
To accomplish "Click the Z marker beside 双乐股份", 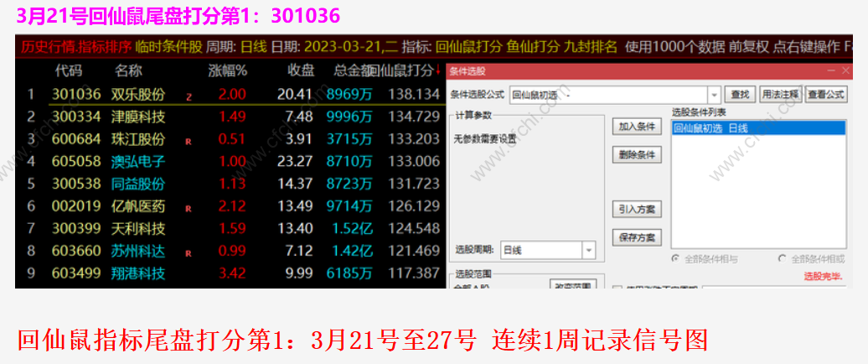I will pos(189,97).
